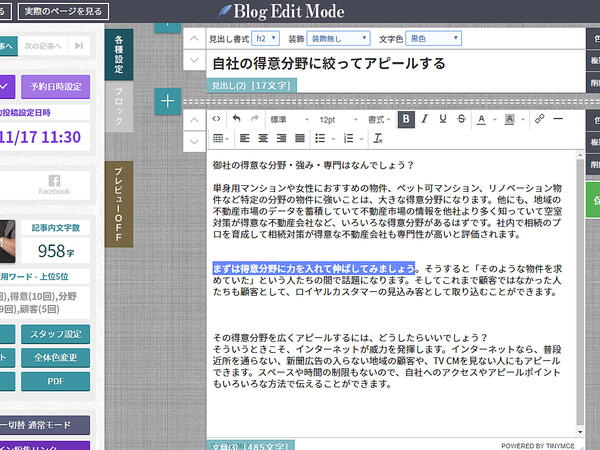The image size is (600, 450).
Task: Click heading text 自社の得意分野に絞ってアピールする
Action: click(329, 64)
